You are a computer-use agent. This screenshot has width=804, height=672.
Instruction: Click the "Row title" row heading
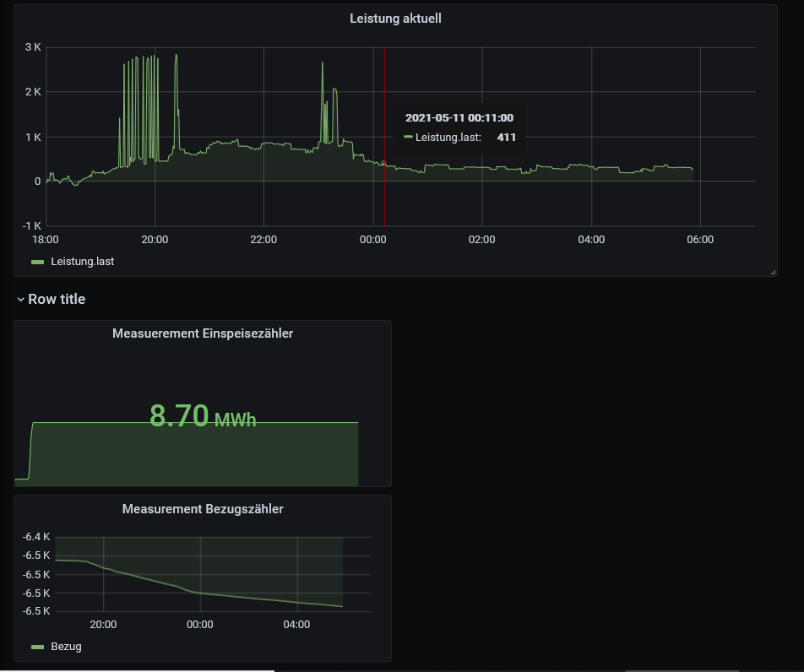coord(57,299)
